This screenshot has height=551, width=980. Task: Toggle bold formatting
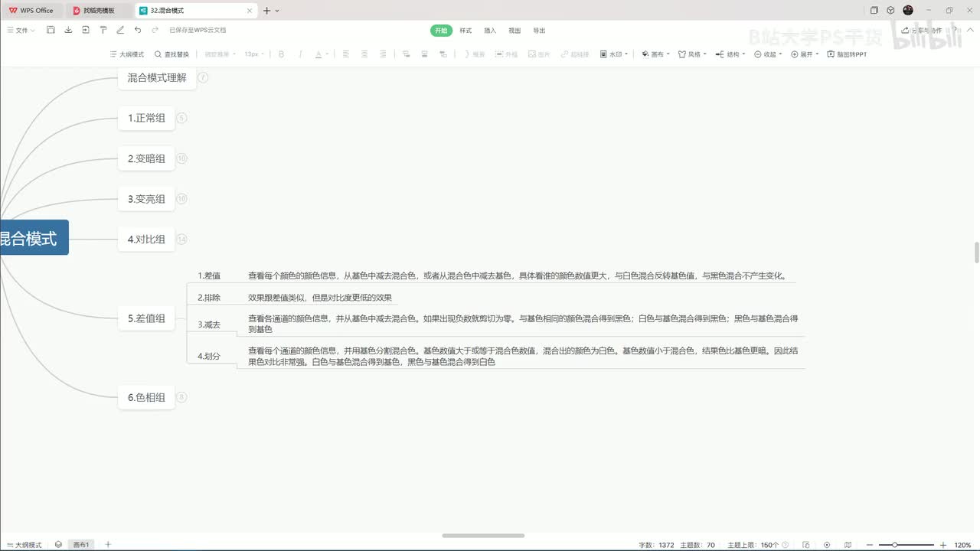pos(281,54)
